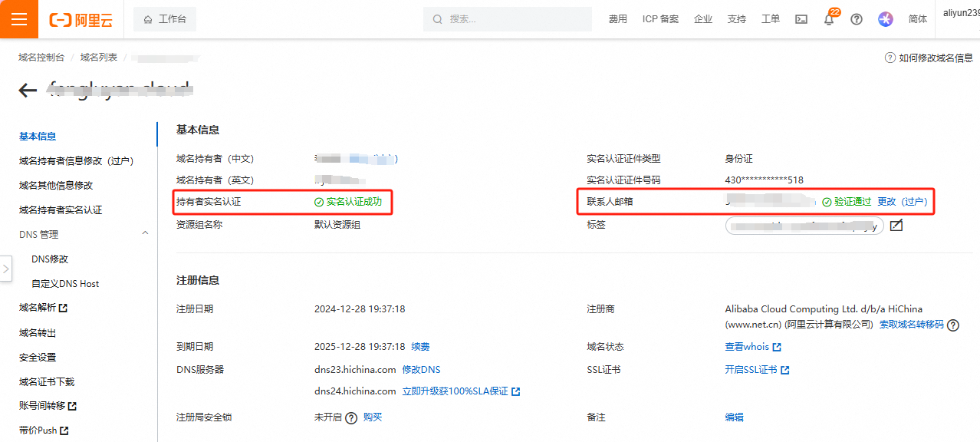Open 域名持有者实名认证 in sidebar

point(61,209)
